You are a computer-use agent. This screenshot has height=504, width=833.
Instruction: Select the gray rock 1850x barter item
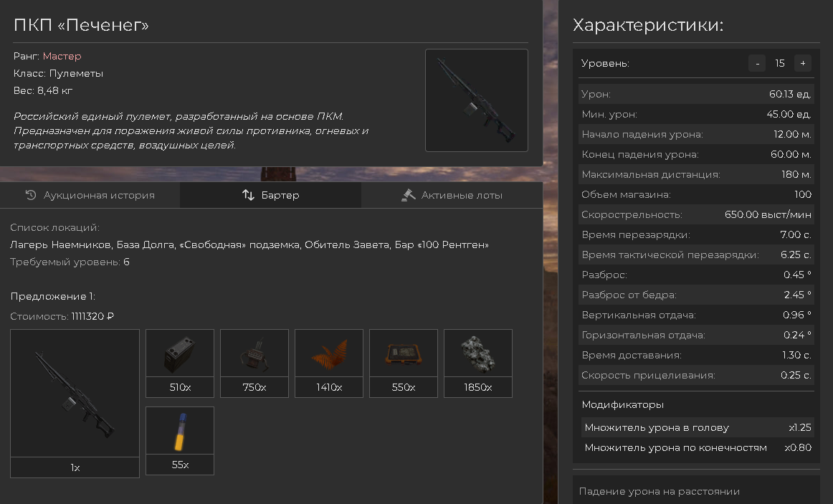477,363
